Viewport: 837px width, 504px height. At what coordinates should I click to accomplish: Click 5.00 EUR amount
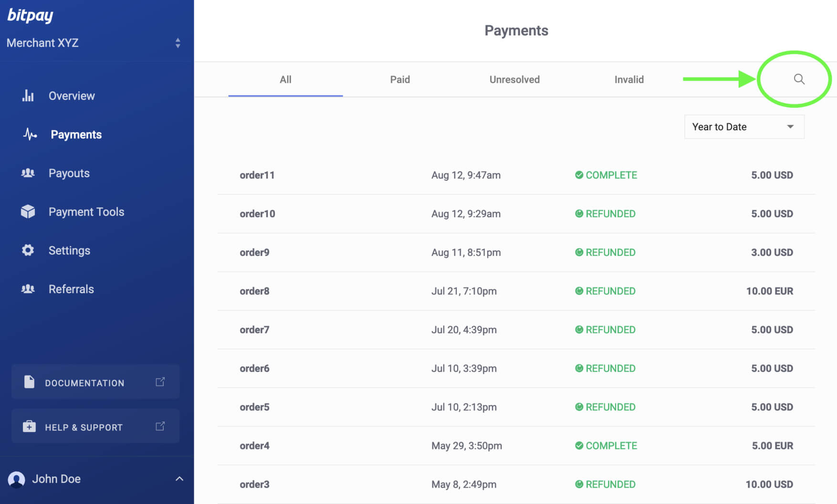(773, 446)
